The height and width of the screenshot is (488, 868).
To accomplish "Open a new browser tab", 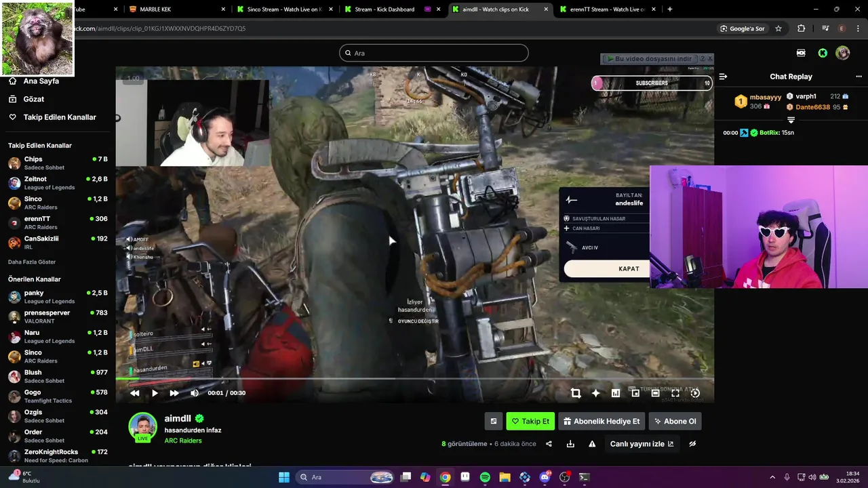I will 670,9.
